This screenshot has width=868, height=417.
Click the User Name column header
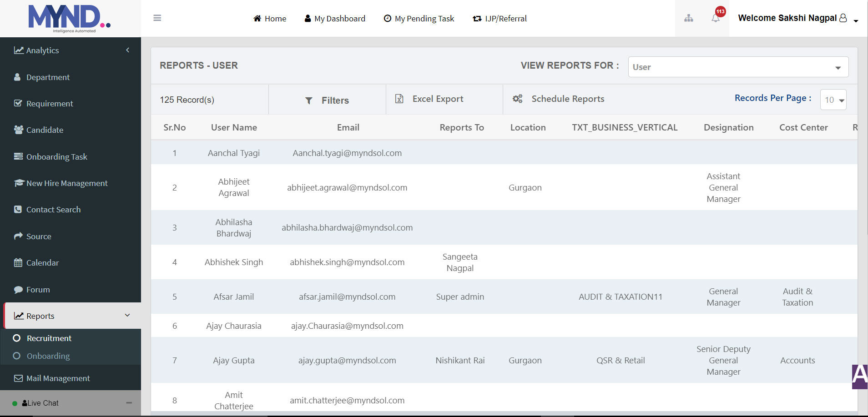234,127
